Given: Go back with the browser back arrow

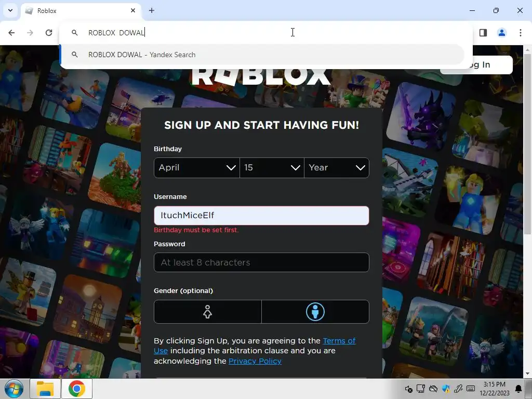Looking at the screenshot, I should pos(11,33).
